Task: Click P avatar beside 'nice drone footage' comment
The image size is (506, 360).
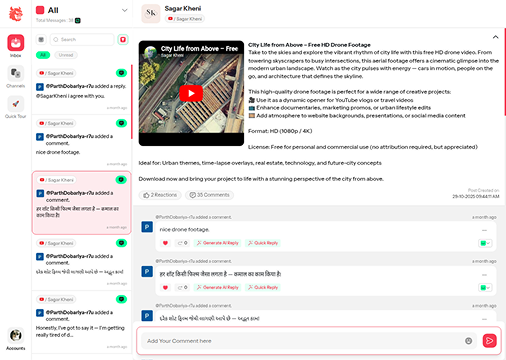Action: coord(147,227)
